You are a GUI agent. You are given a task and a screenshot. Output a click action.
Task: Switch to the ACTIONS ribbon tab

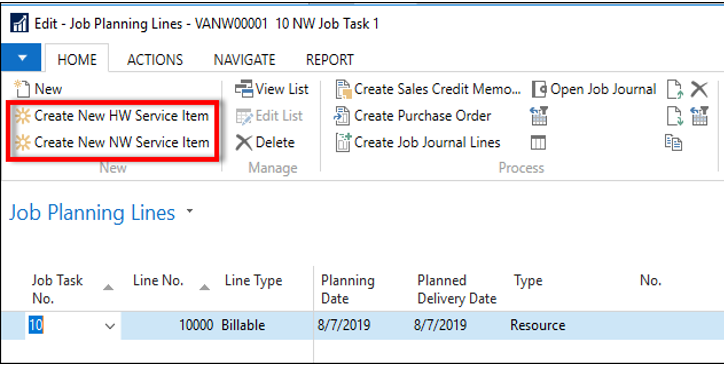155,60
